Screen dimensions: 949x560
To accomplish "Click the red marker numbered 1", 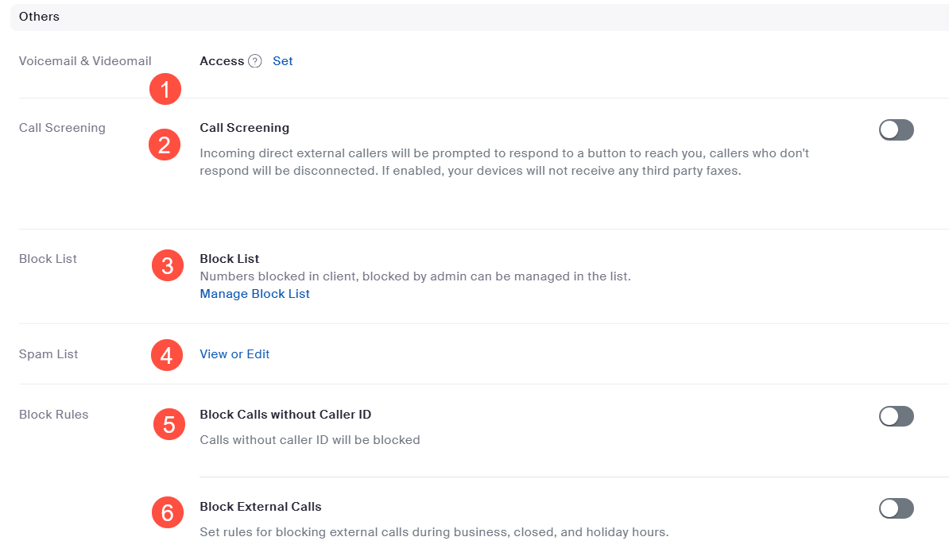I will 165,89.
